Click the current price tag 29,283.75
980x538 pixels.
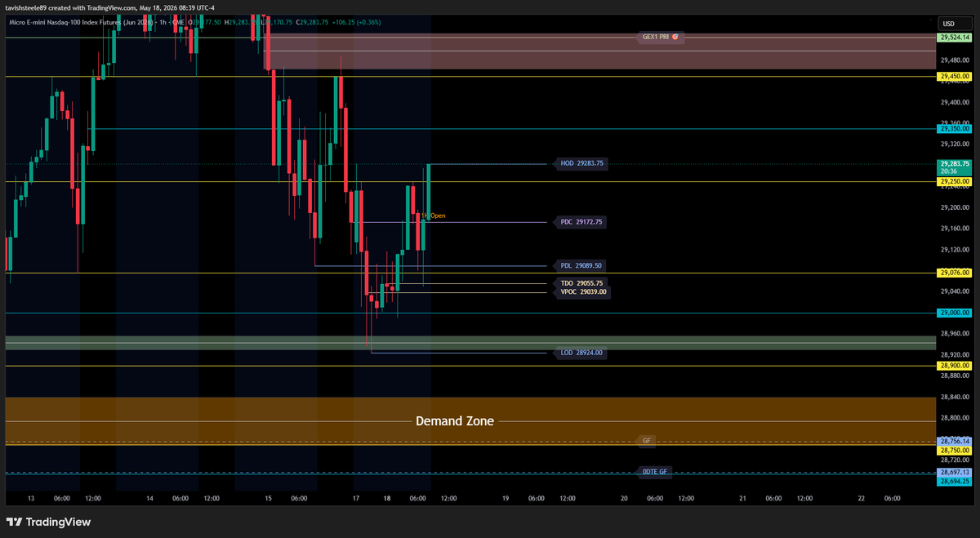pyautogui.click(x=955, y=163)
